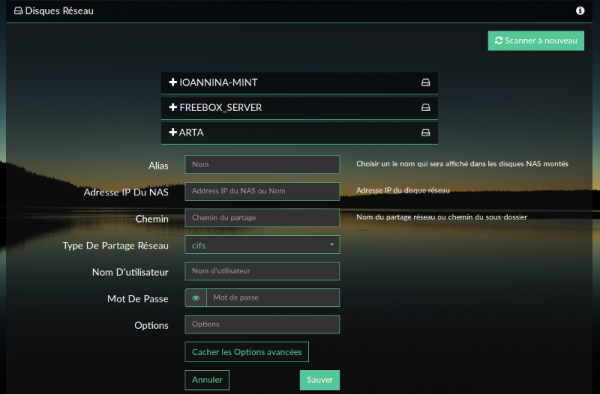
Task: Open the Type De Partage Réseau dropdown
Action: pyautogui.click(x=262, y=245)
